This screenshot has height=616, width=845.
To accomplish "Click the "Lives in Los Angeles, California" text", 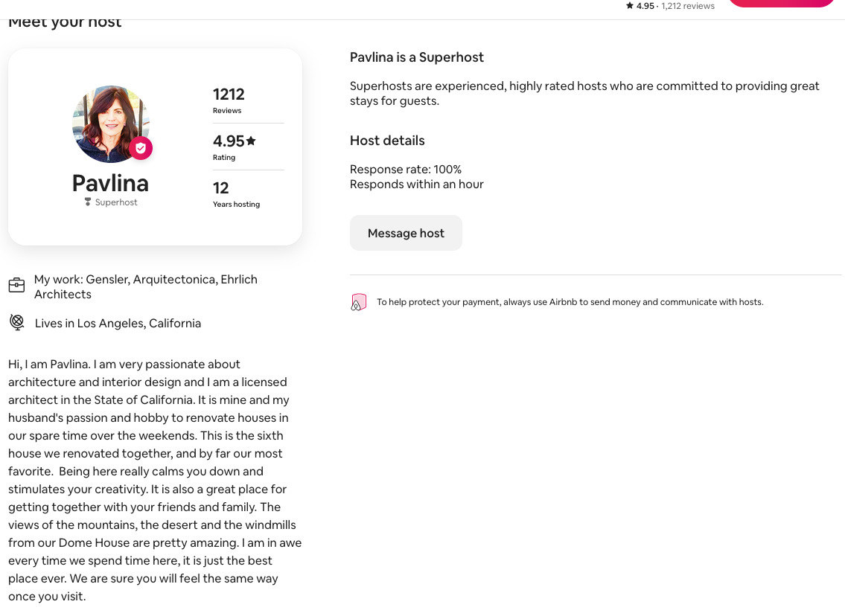I will coord(118,324).
